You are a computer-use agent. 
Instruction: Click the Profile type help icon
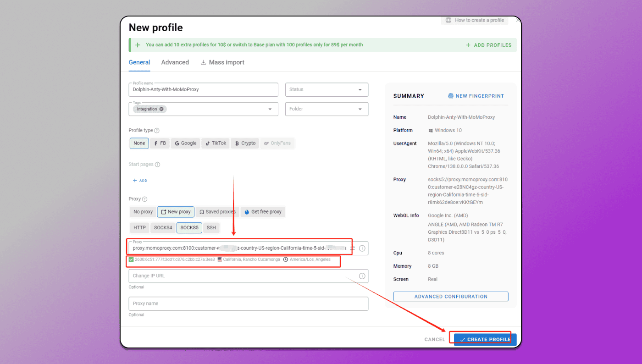157,131
